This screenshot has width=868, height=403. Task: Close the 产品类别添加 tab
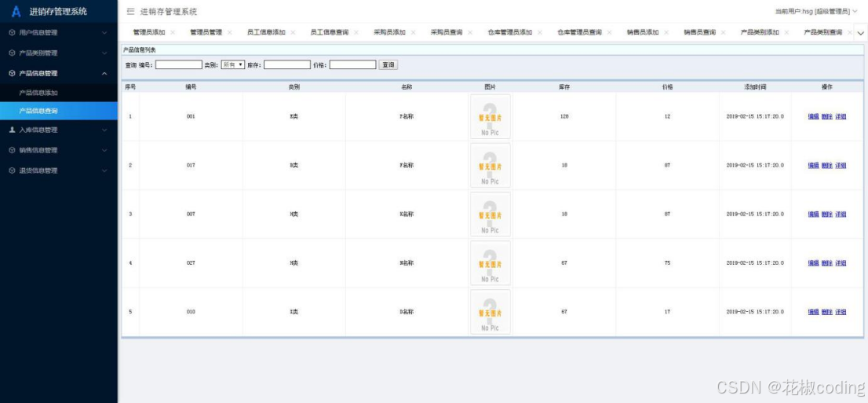pyautogui.click(x=786, y=33)
